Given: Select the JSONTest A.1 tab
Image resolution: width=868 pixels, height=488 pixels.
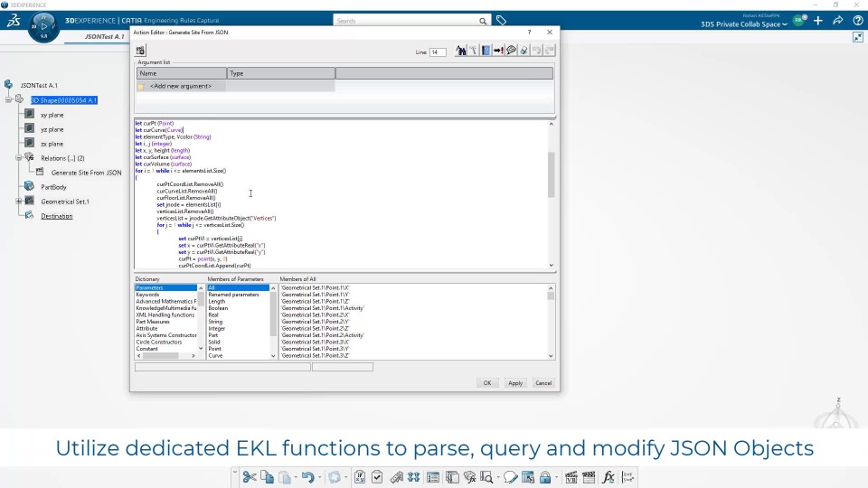Looking at the screenshot, I should (x=105, y=36).
